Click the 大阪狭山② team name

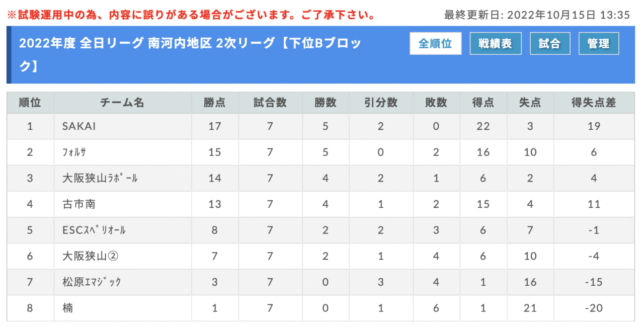90,257
